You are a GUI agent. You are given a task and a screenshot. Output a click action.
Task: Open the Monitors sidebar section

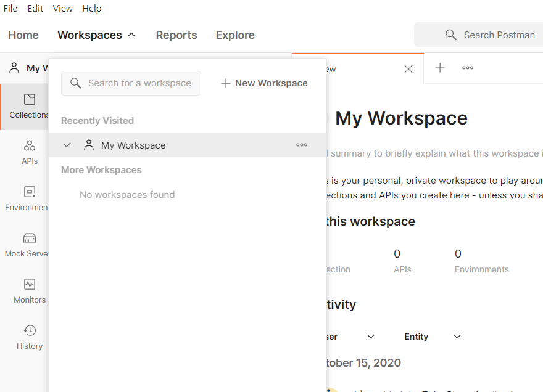30,291
